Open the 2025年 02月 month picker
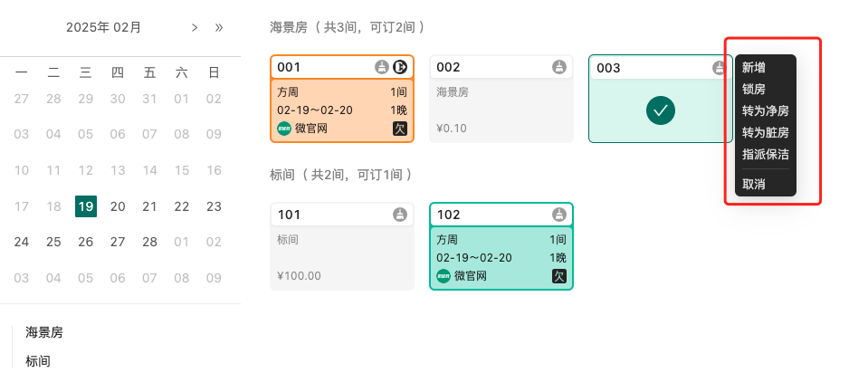Image resolution: width=868 pixels, height=392 pixels. coord(103,28)
